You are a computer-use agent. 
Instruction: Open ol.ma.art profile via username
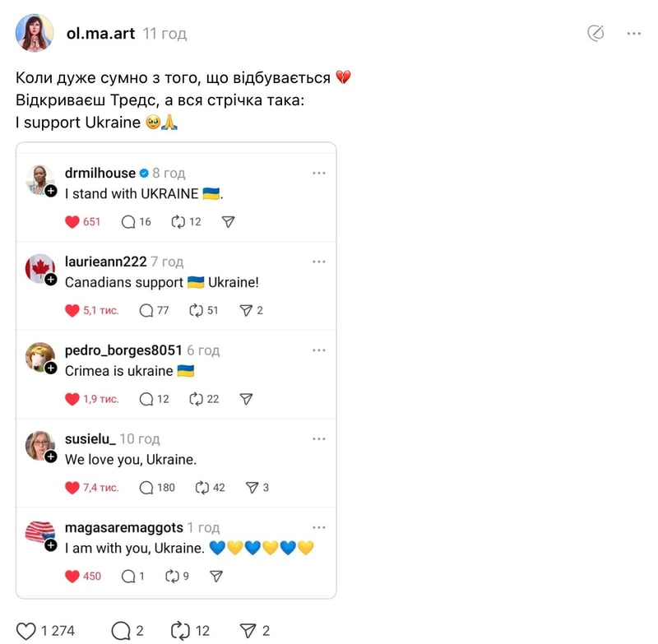coord(100,34)
